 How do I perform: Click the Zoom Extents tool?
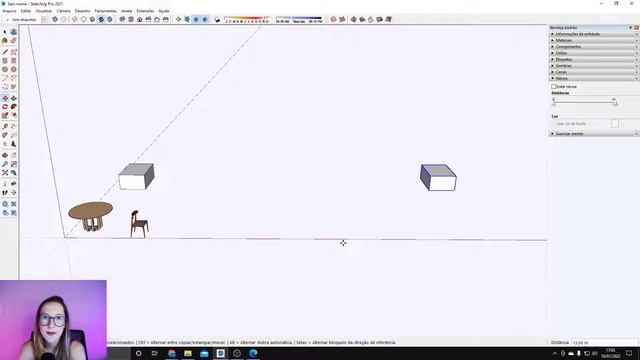5,173
